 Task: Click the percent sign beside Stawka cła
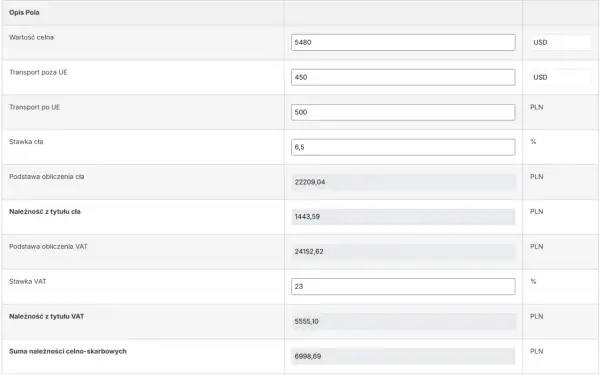[533, 142]
